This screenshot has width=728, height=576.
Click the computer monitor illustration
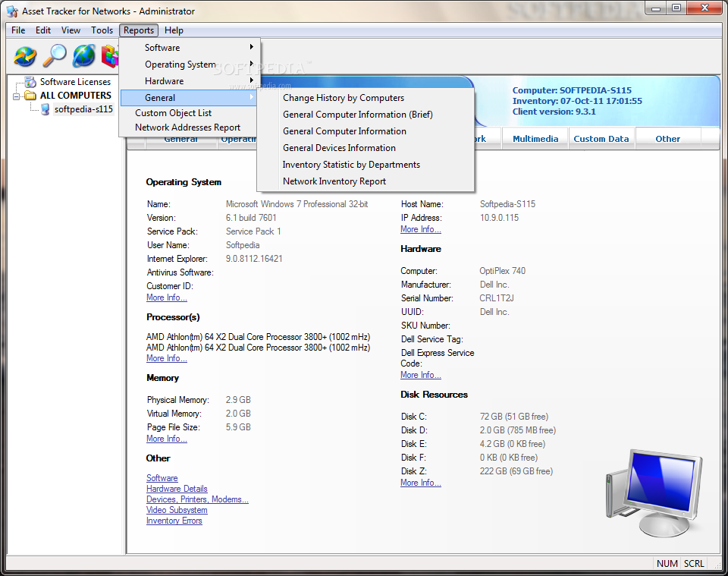[x=653, y=493]
